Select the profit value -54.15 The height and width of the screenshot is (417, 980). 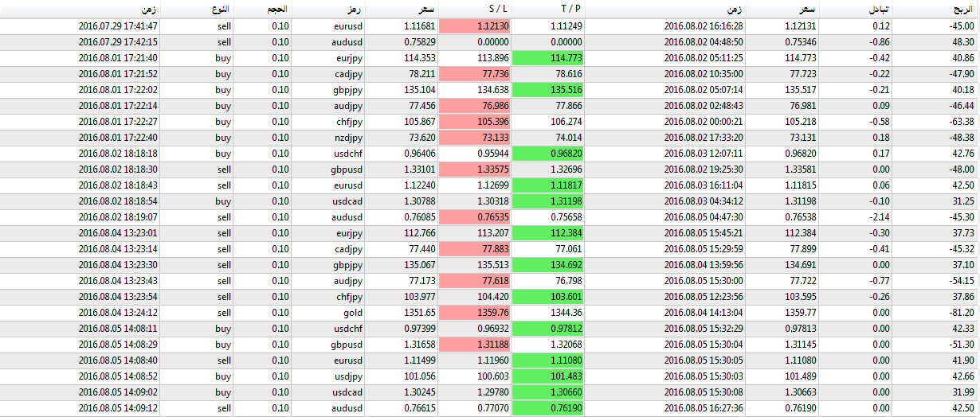[x=961, y=280]
